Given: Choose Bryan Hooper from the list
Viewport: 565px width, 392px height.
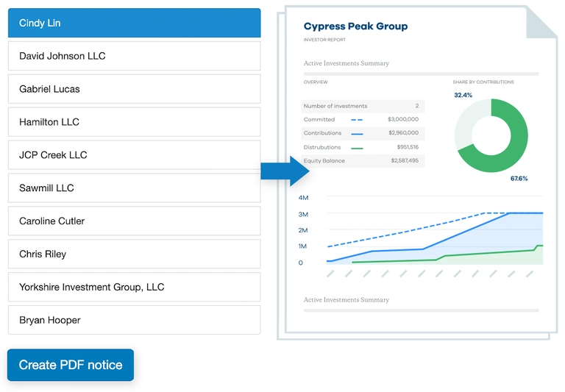Looking at the screenshot, I should (x=134, y=321).
